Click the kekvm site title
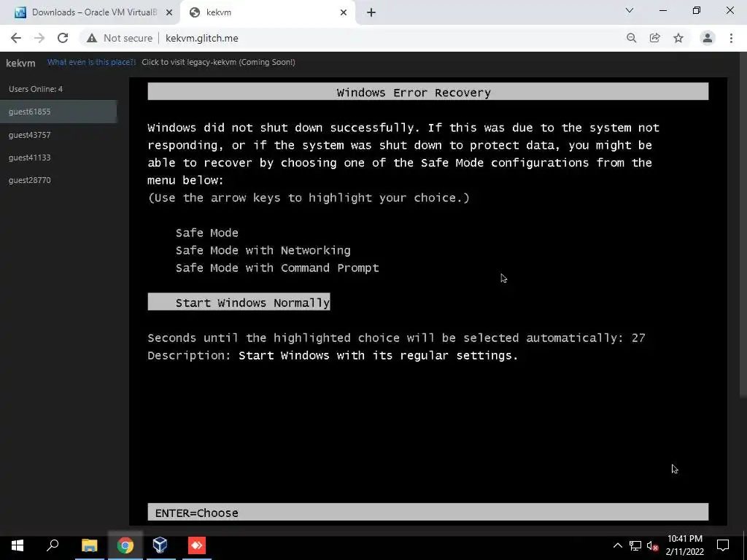This screenshot has height=560, width=747. tap(20, 63)
